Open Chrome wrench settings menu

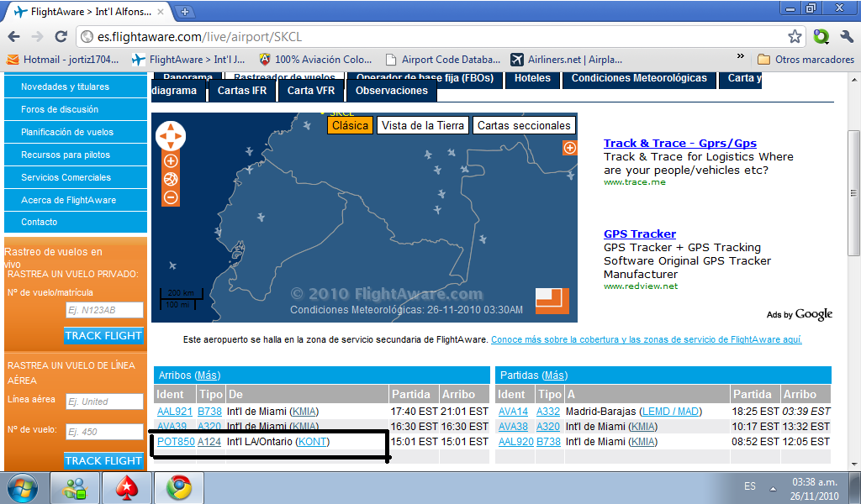[x=846, y=37]
